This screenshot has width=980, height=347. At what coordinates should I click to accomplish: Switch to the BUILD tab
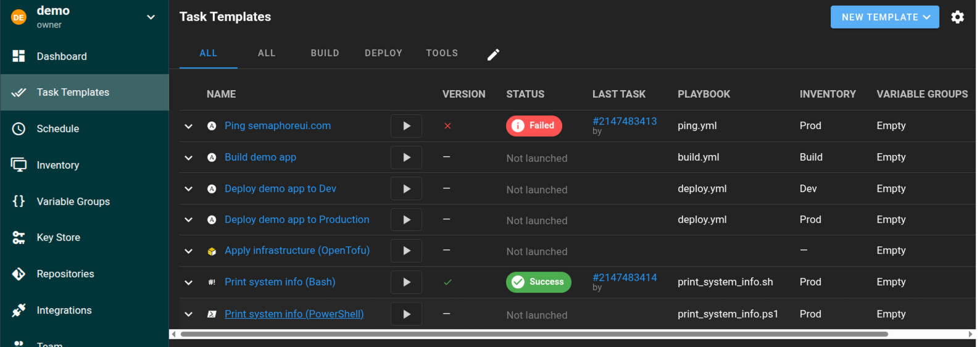click(x=325, y=53)
